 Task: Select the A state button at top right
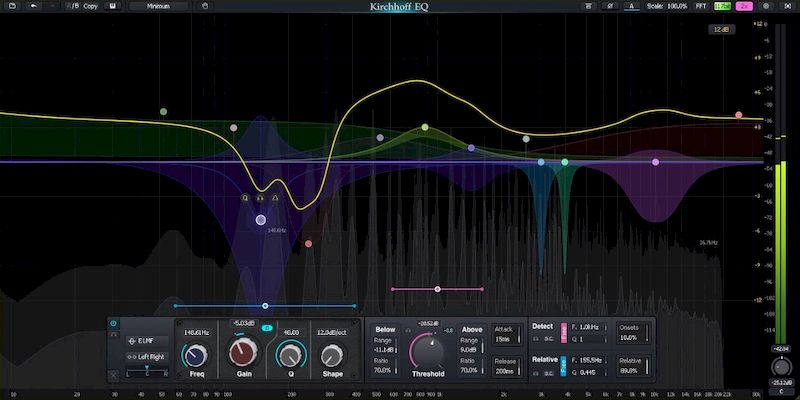coord(632,6)
